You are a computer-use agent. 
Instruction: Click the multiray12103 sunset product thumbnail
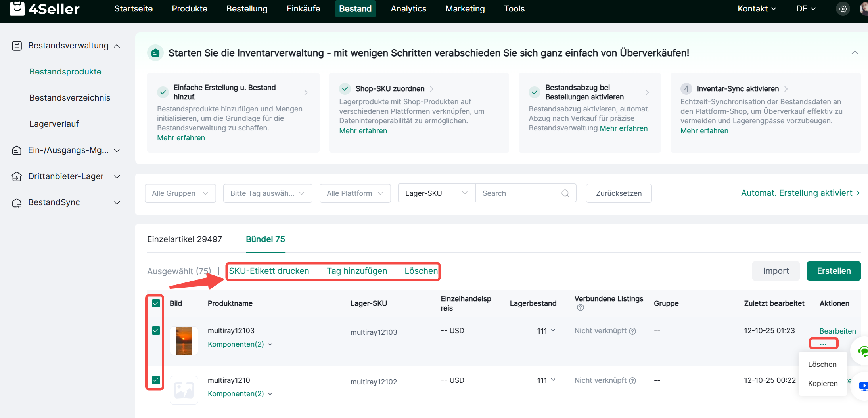[x=184, y=341]
